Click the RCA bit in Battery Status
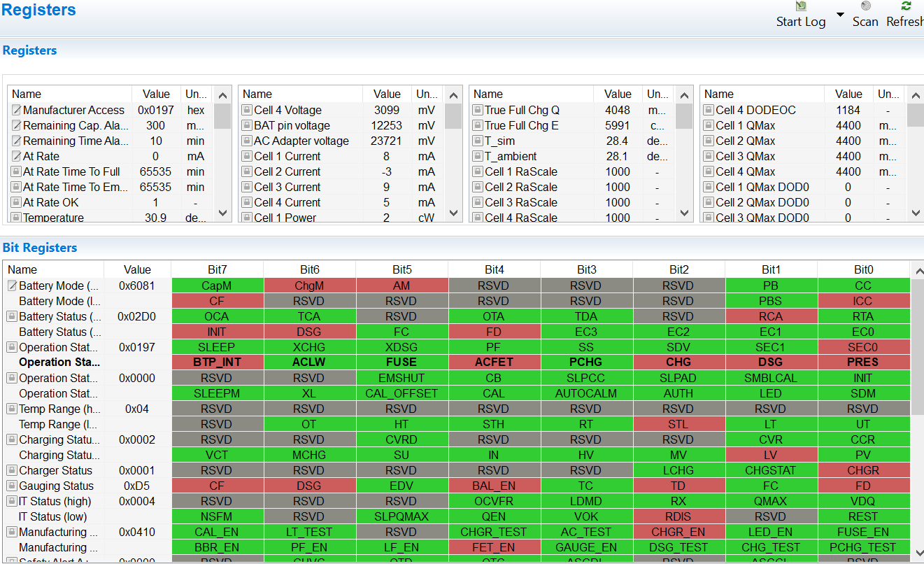This screenshot has width=924, height=564. pyautogui.click(x=772, y=316)
